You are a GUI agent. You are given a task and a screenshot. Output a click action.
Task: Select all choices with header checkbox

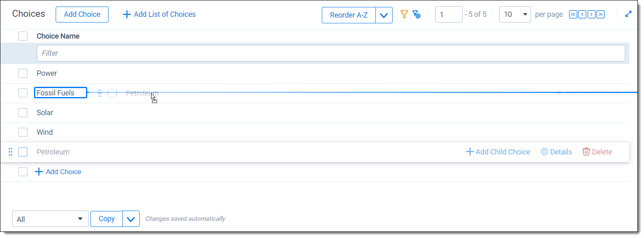(23, 36)
